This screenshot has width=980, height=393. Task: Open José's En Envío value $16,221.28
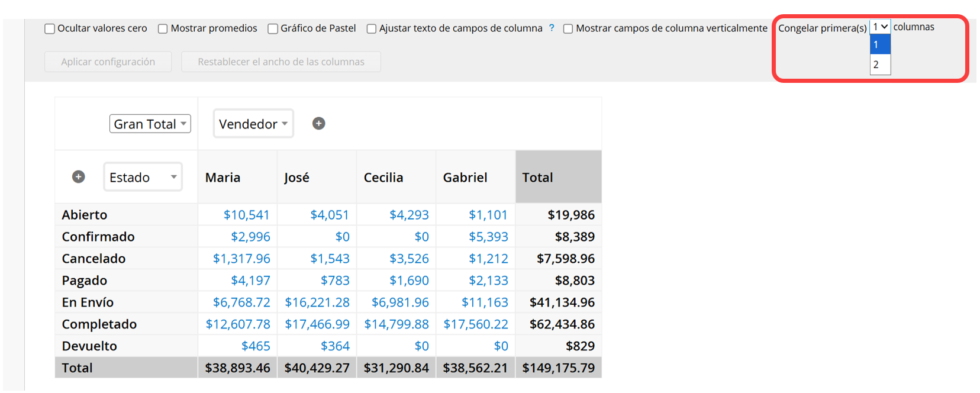click(317, 302)
